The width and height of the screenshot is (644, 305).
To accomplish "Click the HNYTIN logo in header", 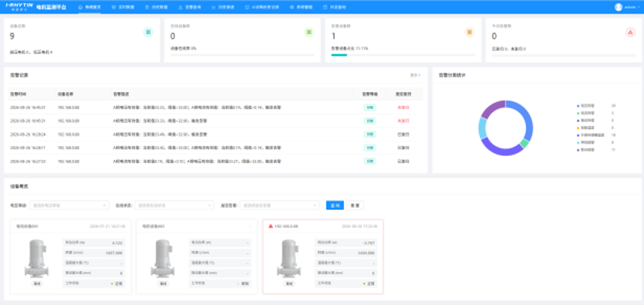I will [x=19, y=7].
